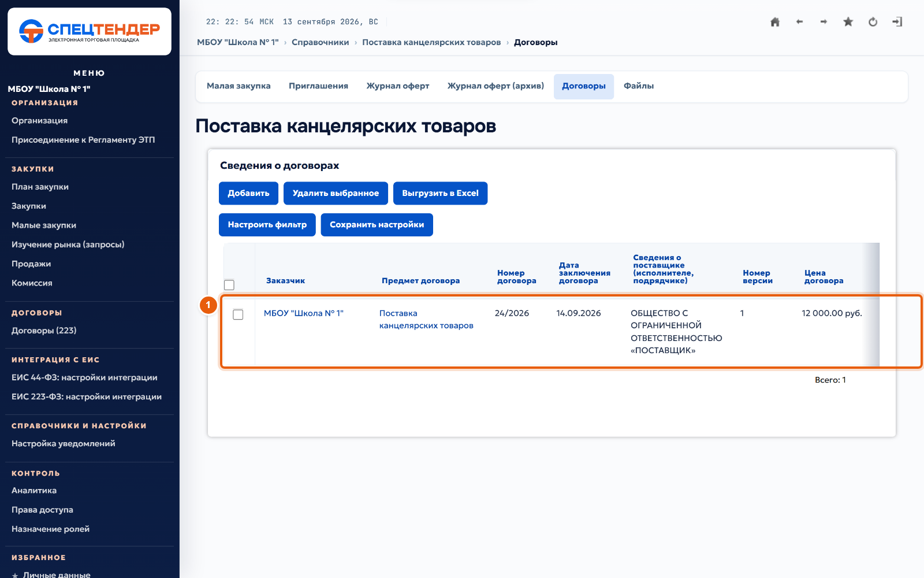Open Назначение ролей in sidebar

tap(50, 529)
